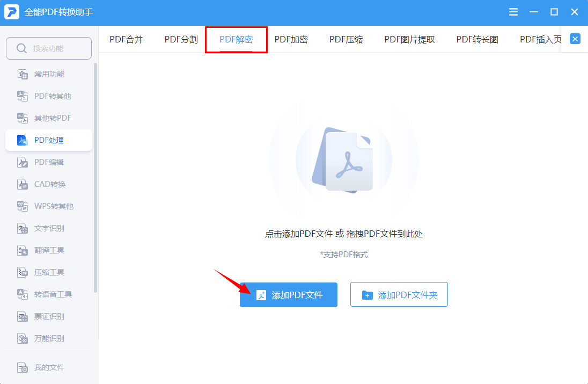This screenshot has height=384, width=588.
Task: Select the PDF处理 sidebar icon
Action: pos(22,140)
